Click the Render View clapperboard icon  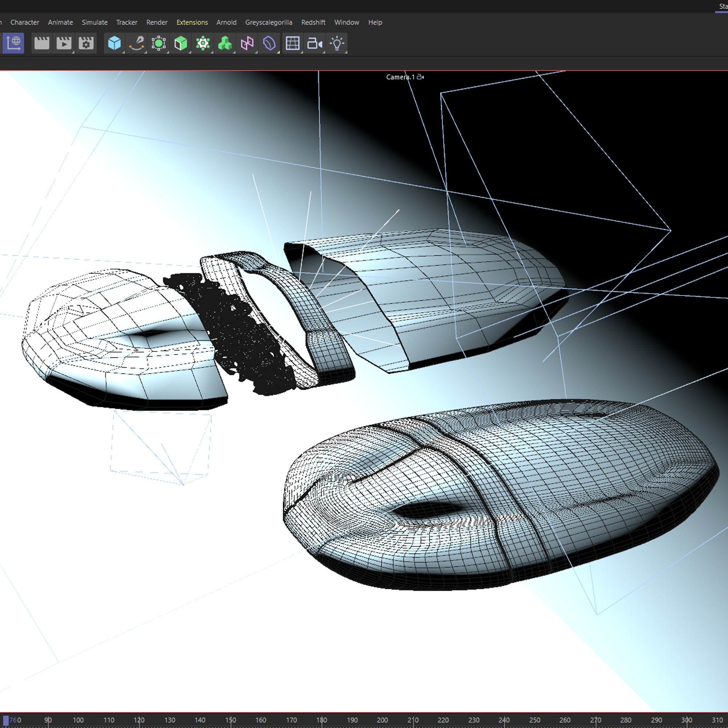41,43
